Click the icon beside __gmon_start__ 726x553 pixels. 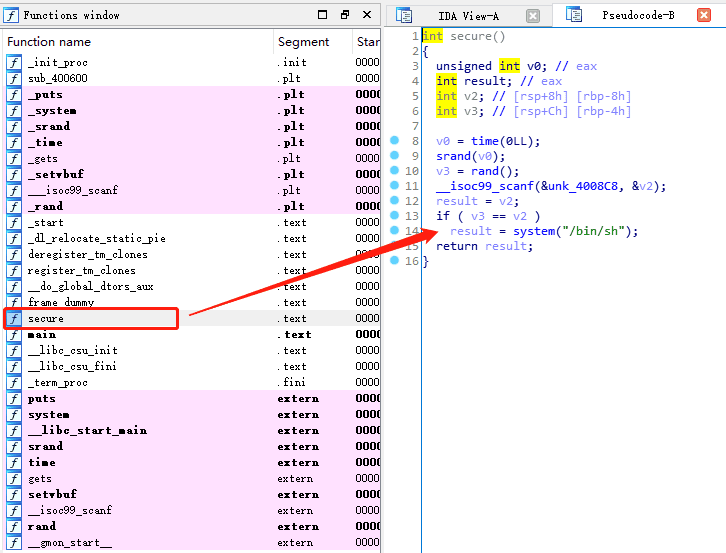pyautogui.click(x=14, y=542)
